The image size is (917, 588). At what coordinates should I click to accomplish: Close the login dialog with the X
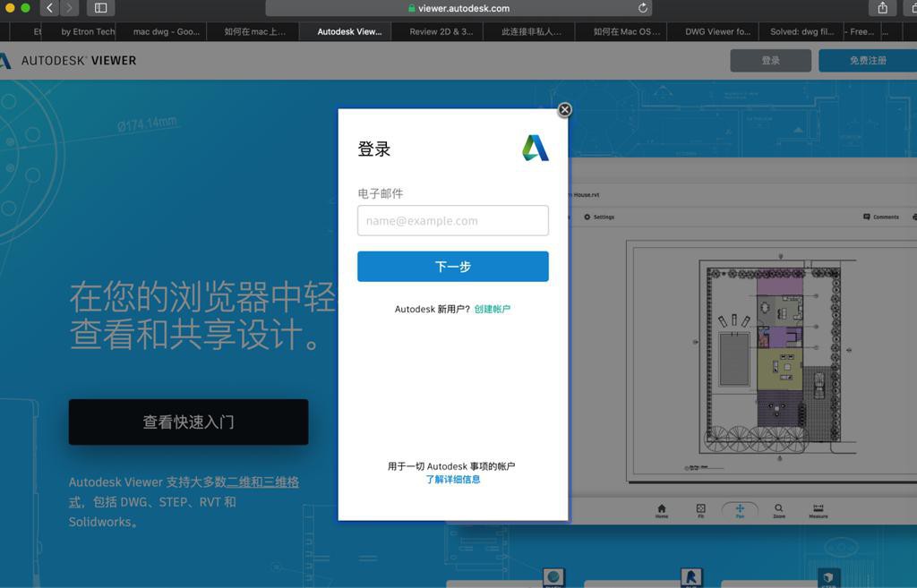click(564, 110)
